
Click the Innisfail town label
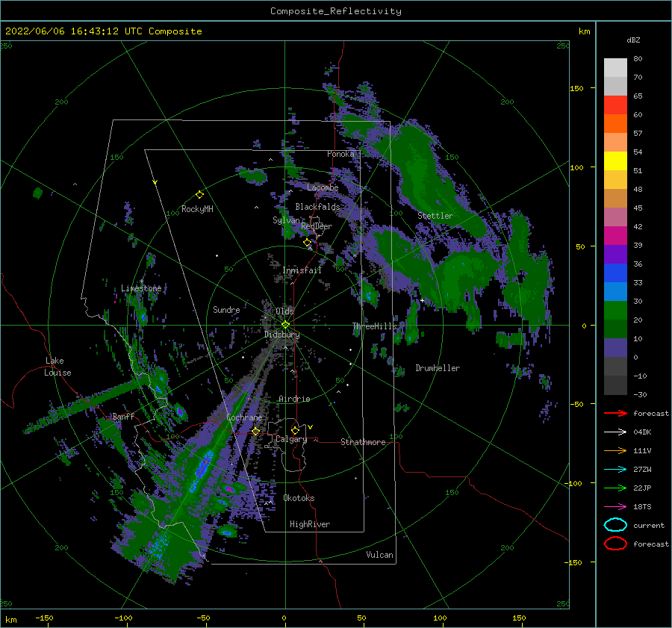(302, 270)
